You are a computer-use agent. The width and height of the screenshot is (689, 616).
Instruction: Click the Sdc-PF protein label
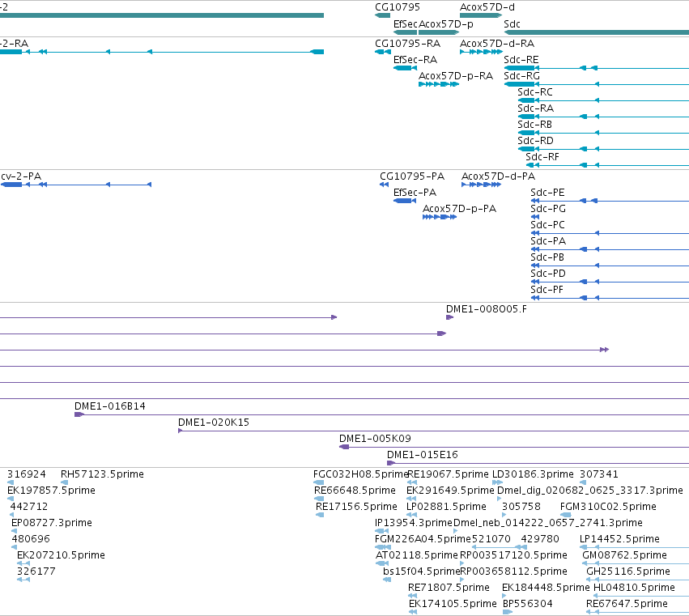[x=547, y=291]
